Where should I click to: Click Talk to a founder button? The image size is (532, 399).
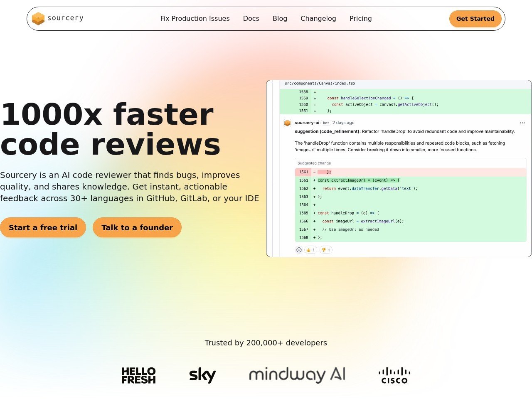coord(137,227)
